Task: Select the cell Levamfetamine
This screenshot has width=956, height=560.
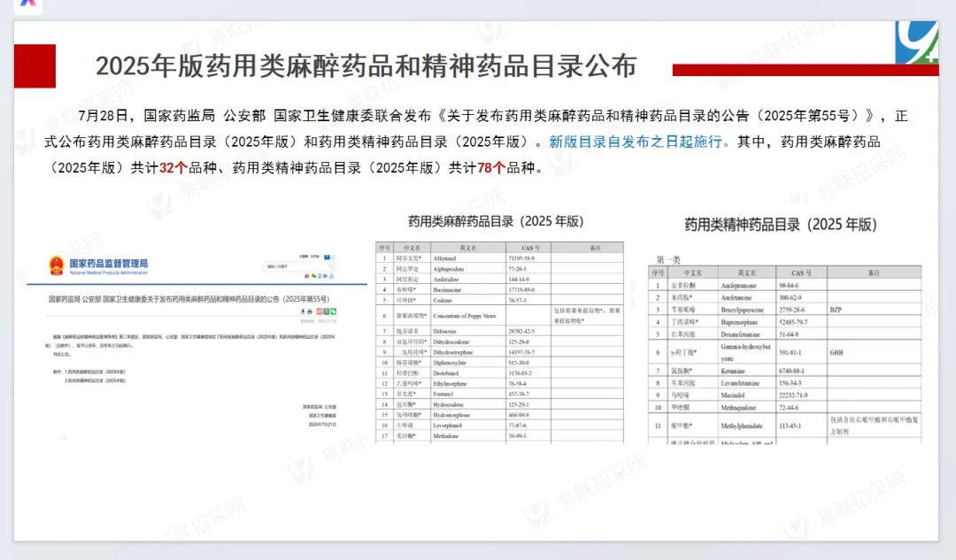Action: tap(747, 383)
